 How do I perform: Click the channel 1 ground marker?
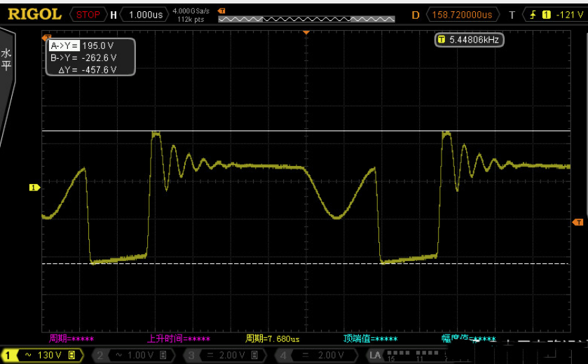(34, 188)
